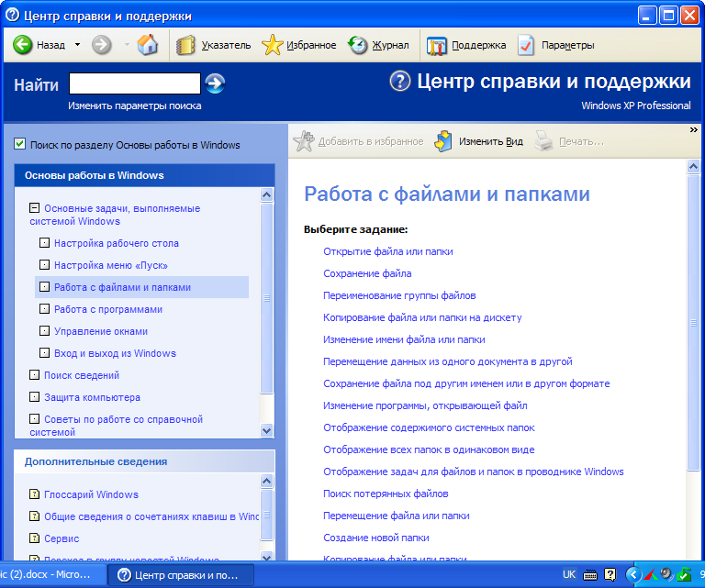Open link Изменение имени файла или папки
The image size is (705, 588).
pyautogui.click(x=404, y=339)
